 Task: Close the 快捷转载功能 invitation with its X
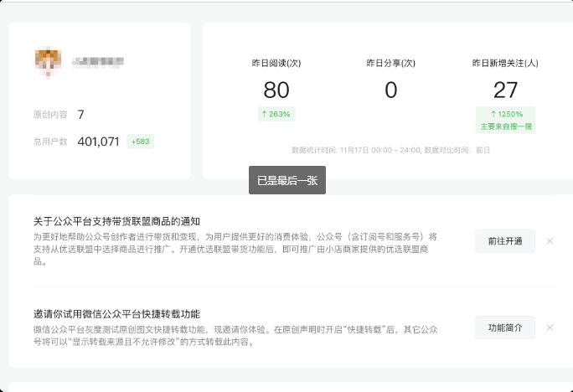click(550, 328)
